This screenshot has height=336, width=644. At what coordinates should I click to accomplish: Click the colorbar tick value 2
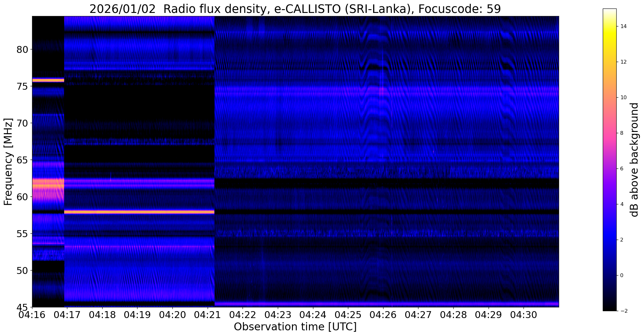point(621,240)
